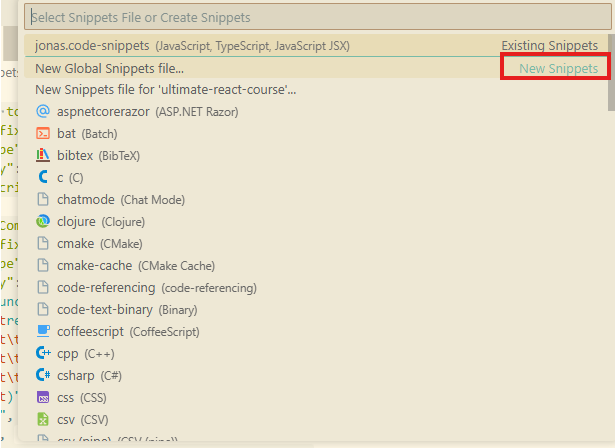Select csharp (C#) entry
The width and height of the screenshot is (615, 448).
coord(316,375)
